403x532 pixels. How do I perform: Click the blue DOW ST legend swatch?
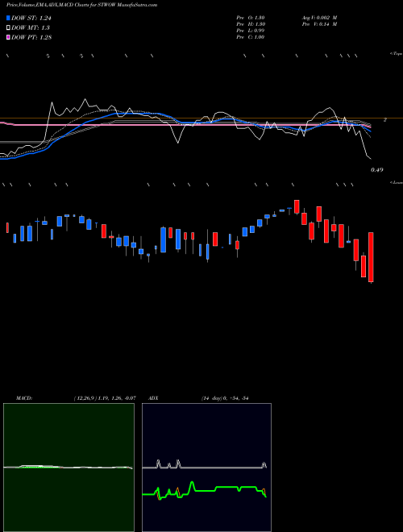point(9,18)
